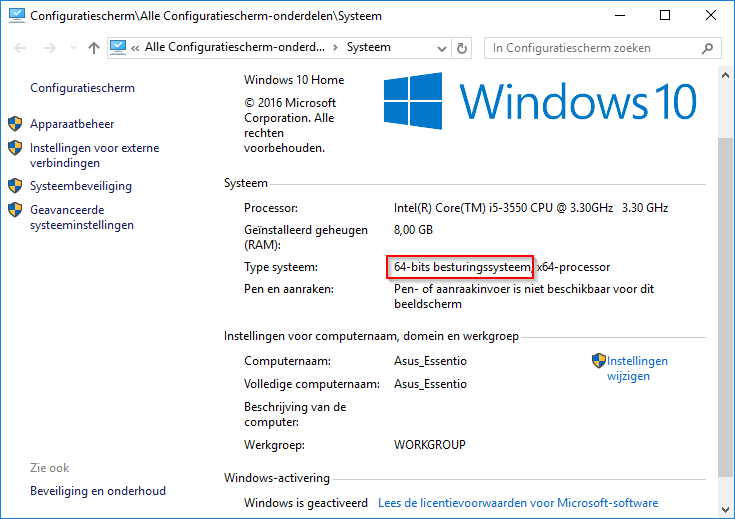Open 'Systeembeveiliging' link
This screenshot has height=519, width=735.
point(81,186)
